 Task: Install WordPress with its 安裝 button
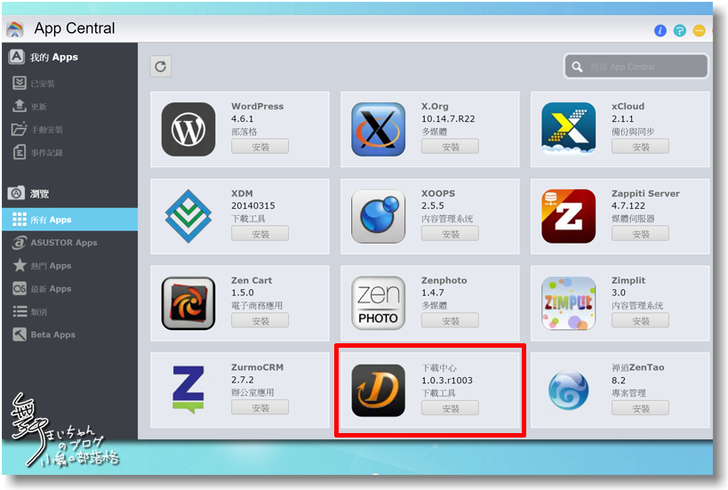(260, 147)
